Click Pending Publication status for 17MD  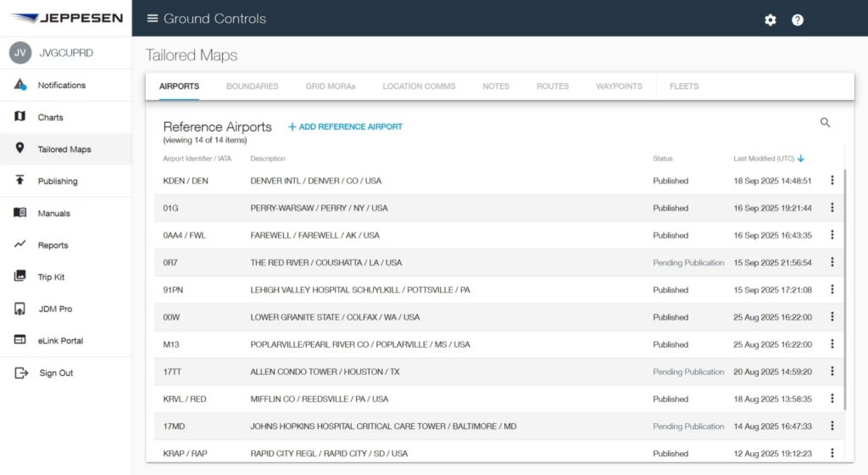tap(688, 427)
